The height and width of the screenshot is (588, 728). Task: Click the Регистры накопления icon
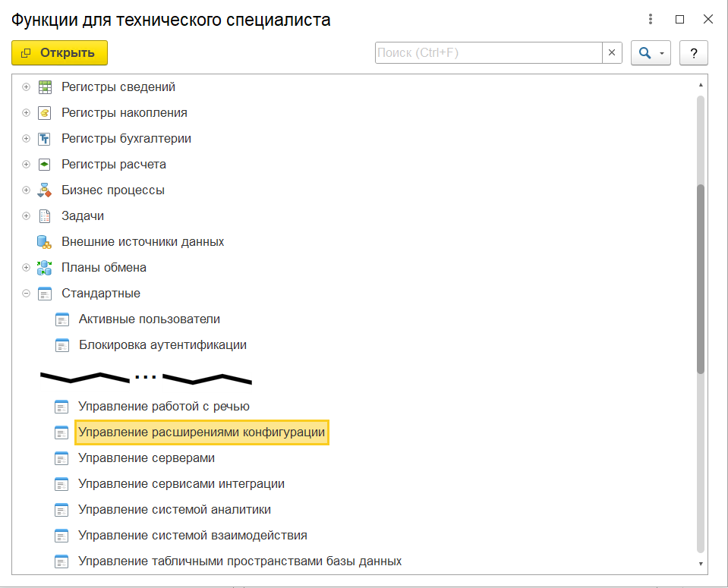tap(45, 113)
